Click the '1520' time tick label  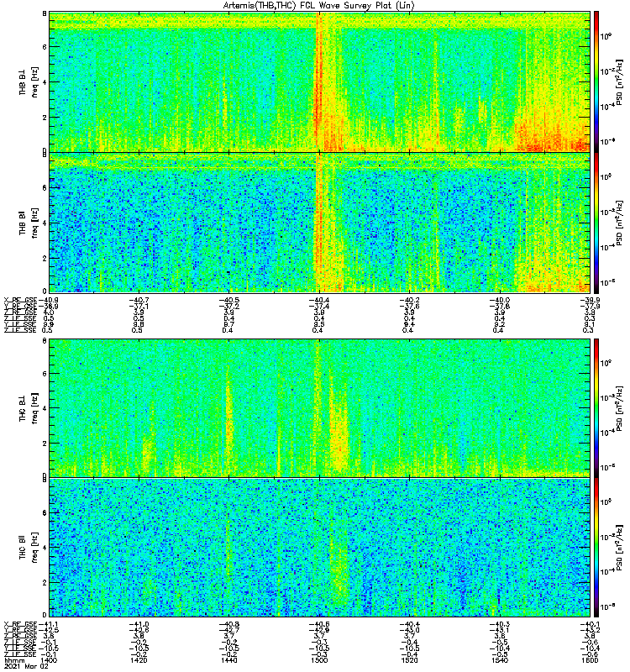coord(409,660)
